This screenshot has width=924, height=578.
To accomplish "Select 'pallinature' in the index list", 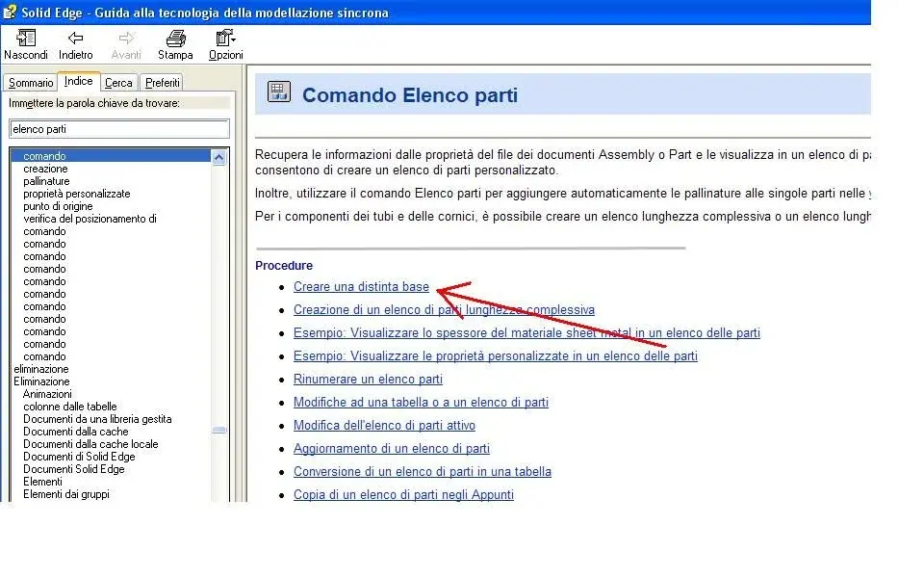I will (46, 181).
